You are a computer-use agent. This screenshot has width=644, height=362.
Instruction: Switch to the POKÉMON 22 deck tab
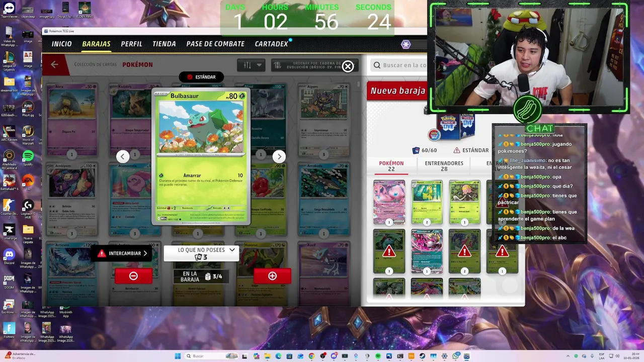click(x=391, y=166)
